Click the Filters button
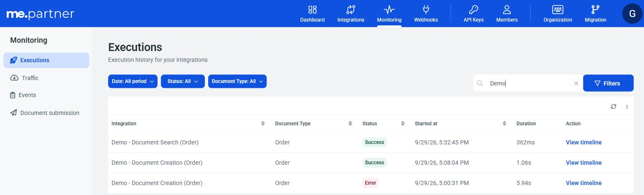This screenshot has height=195, width=644. pyautogui.click(x=608, y=83)
